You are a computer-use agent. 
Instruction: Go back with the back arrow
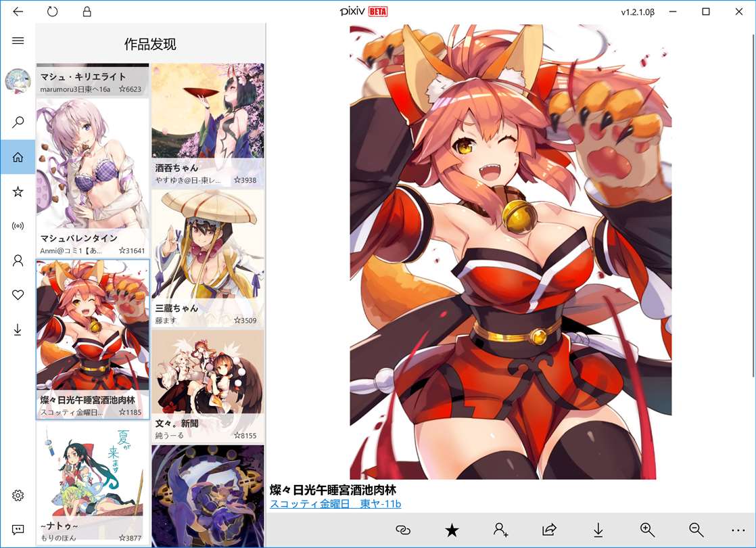coord(18,12)
